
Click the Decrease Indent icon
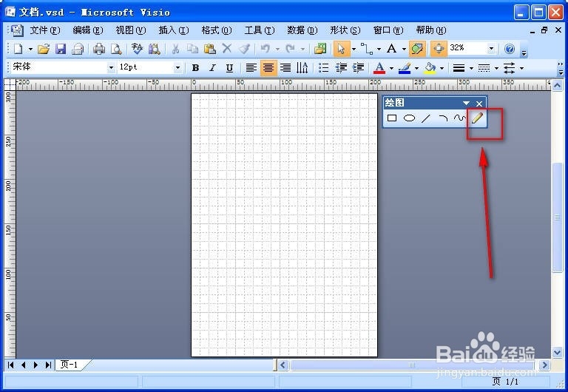coord(341,68)
